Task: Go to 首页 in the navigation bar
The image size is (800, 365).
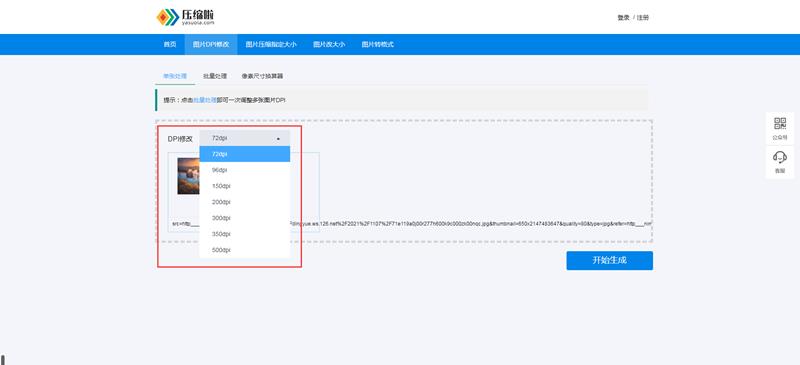Action: (x=170, y=44)
